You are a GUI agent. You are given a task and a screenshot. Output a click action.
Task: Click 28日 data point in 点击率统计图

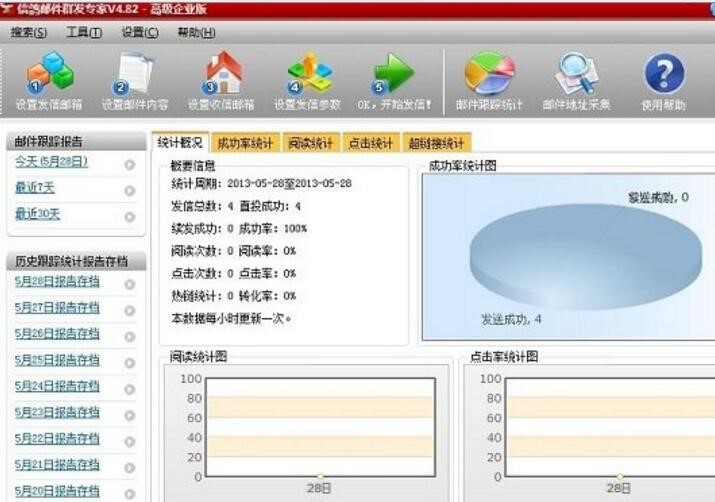[x=620, y=476]
